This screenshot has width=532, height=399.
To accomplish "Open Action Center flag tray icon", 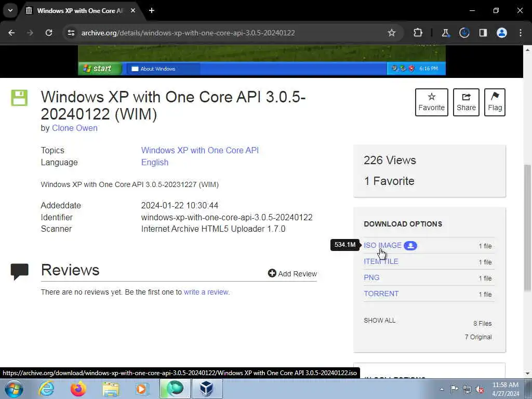I will pos(454,389).
